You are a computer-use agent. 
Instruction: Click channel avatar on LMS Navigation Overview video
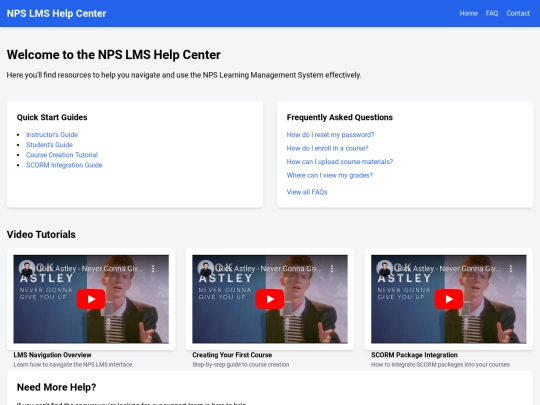[27, 268]
